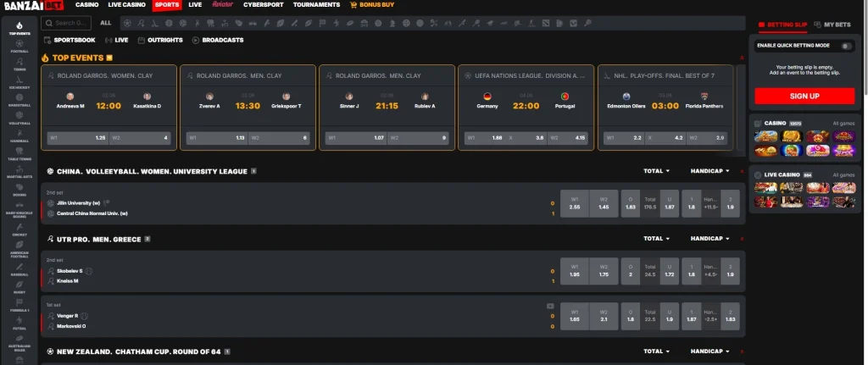Viewport: 868px width, 365px height.
Task: Select Bare-Knuckle Boxing in the sidebar
Action: [x=19, y=209]
